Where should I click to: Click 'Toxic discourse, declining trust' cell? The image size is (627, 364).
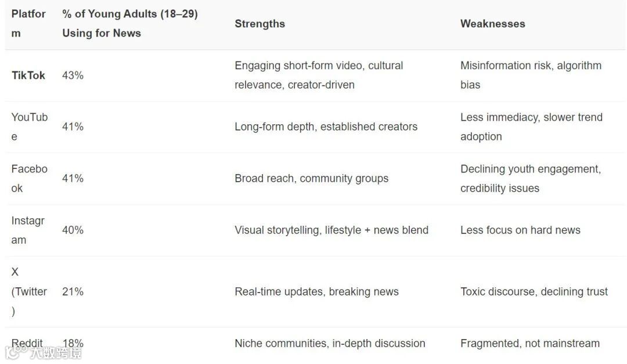[x=534, y=291]
